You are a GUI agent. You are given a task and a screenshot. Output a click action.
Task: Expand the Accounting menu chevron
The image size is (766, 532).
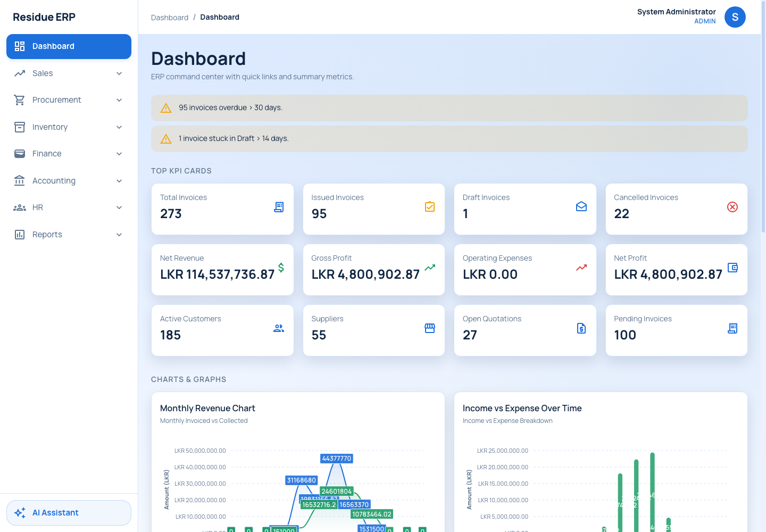click(x=119, y=181)
